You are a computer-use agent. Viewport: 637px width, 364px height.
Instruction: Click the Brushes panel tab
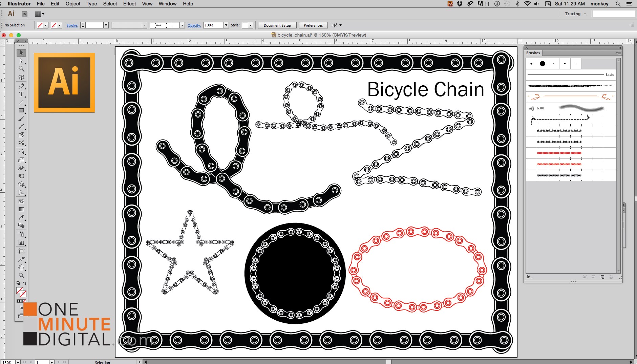click(533, 53)
